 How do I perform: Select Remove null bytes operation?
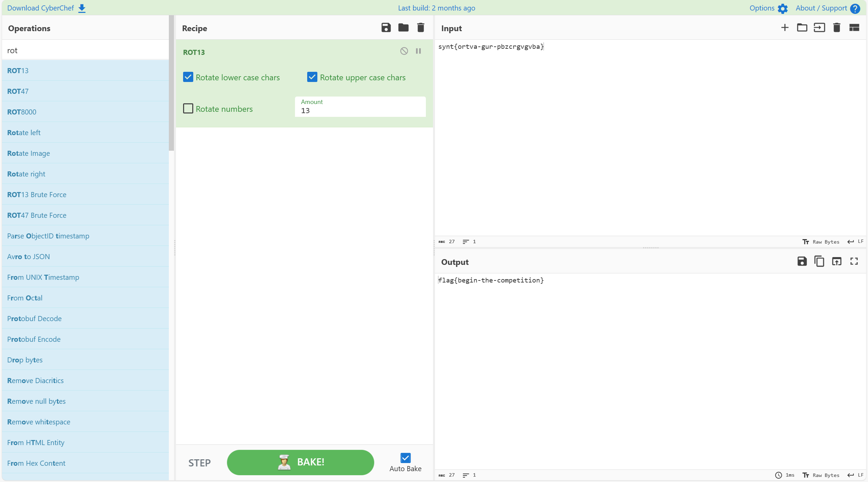[x=85, y=401]
